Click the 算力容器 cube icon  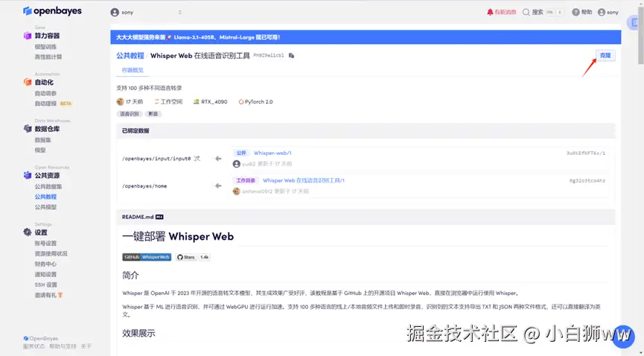tap(28, 36)
